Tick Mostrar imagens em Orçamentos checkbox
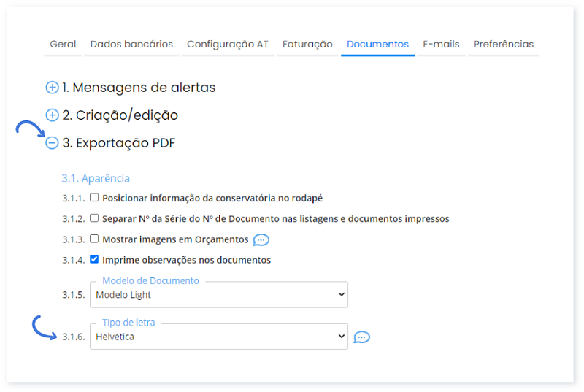 (x=94, y=238)
